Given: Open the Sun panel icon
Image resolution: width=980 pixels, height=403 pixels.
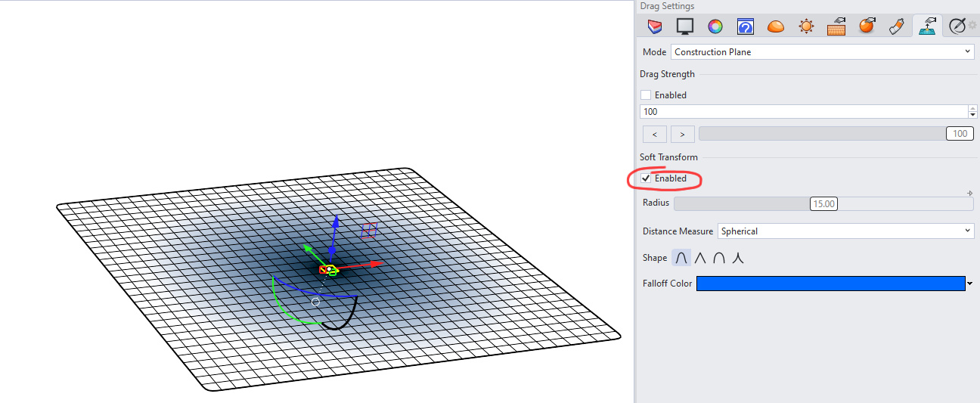Looking at the screenshot, I should 806,26.
